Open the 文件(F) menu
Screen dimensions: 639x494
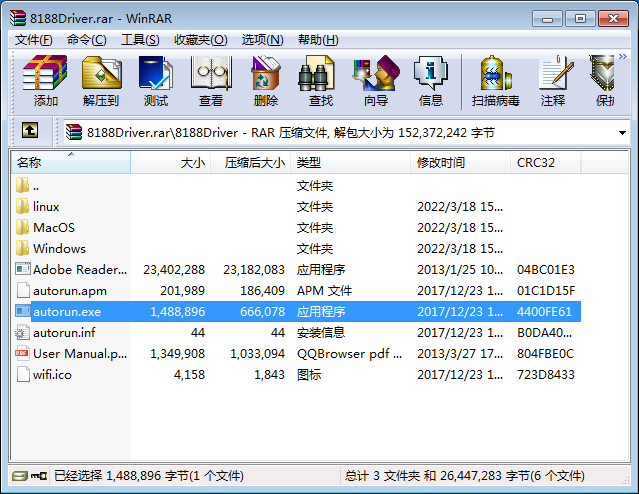(x=34, y=40)
